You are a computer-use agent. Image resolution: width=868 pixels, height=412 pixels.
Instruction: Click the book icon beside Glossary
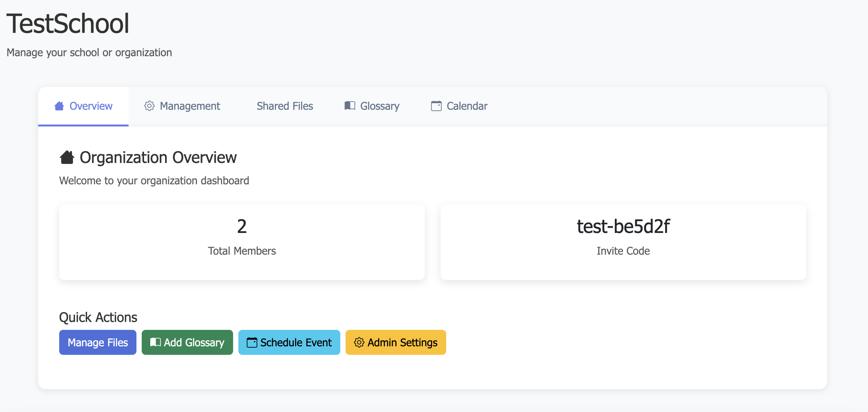(x=350, y=106)
